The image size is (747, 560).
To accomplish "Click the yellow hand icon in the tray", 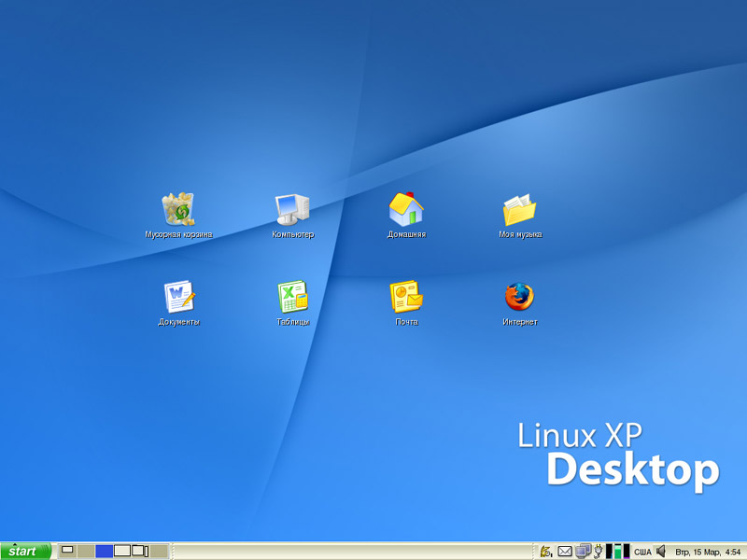I will coord(546,552).
